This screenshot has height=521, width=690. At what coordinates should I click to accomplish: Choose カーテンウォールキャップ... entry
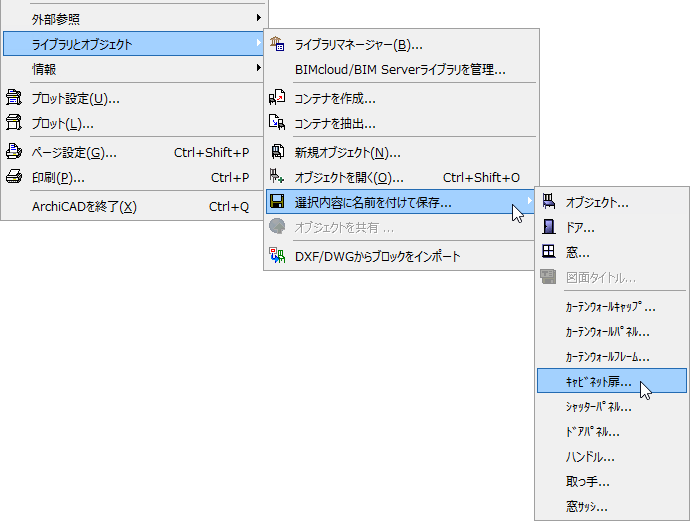pyautogui.click(x=612, y=307)
